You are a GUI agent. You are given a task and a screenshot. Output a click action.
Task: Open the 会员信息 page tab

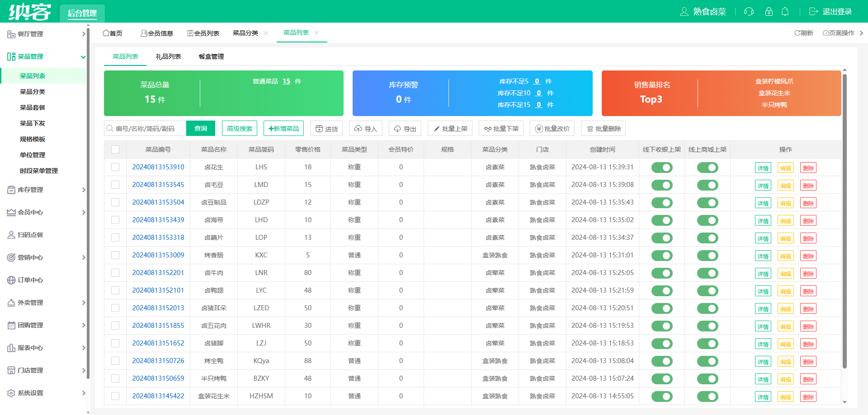click(x=157, y=33)
